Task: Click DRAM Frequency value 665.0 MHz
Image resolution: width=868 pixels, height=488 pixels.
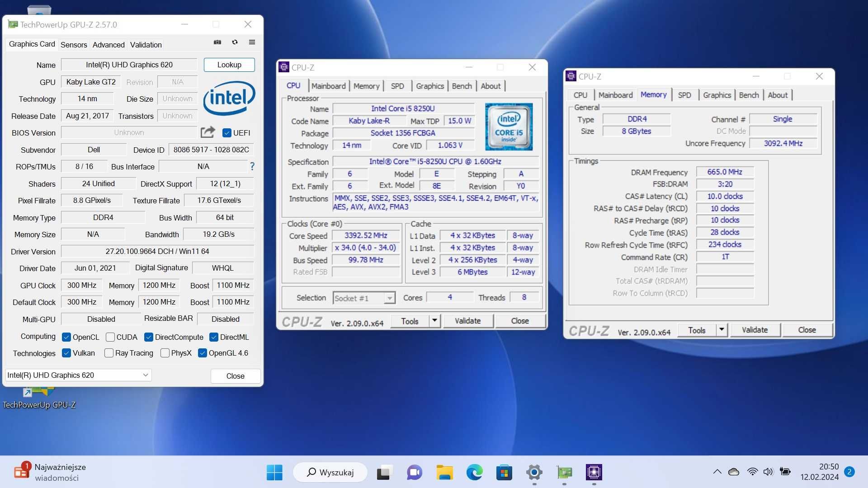Action: [725, 172]
